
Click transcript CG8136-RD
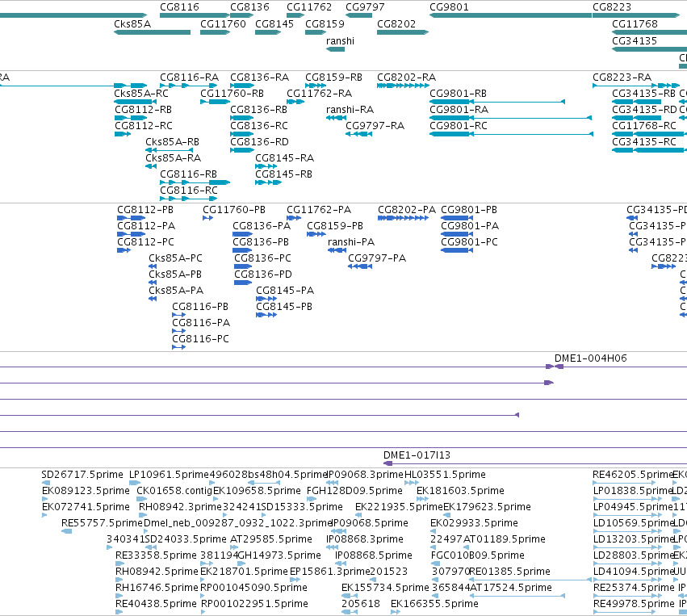click(259, 142)
